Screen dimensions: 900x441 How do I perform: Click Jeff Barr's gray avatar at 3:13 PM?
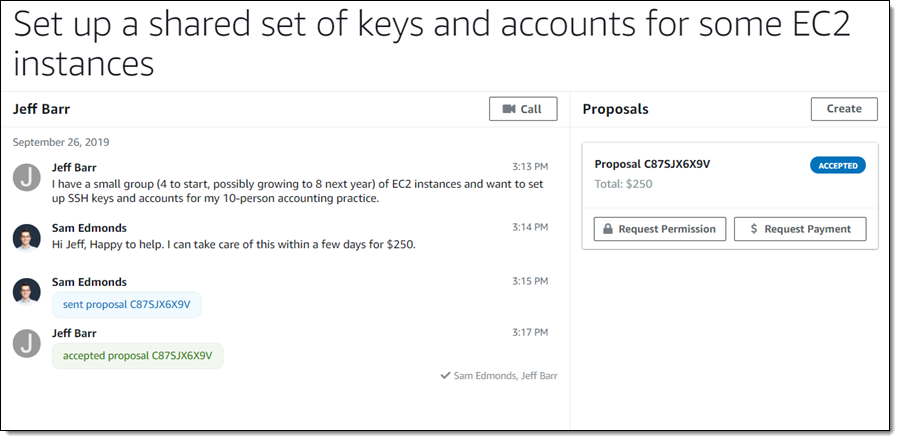[27, 178]
